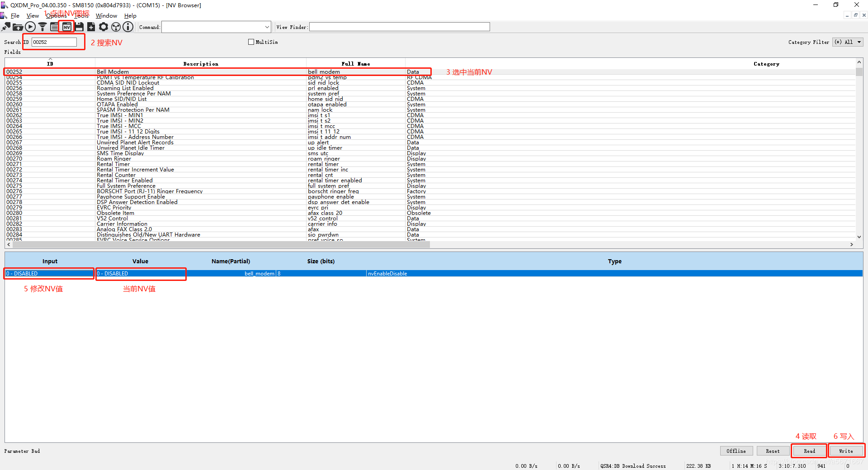Click the QXDM app icon in menu bar
This screenshot has width=868, height=470.
point(4,16)
